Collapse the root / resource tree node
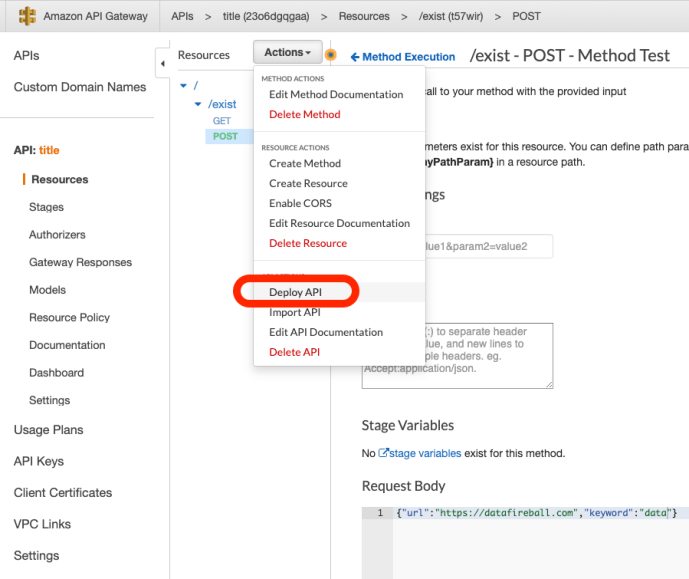Image resolution: width=689 pixels, height=579 pixels. [x=183, y=87]
